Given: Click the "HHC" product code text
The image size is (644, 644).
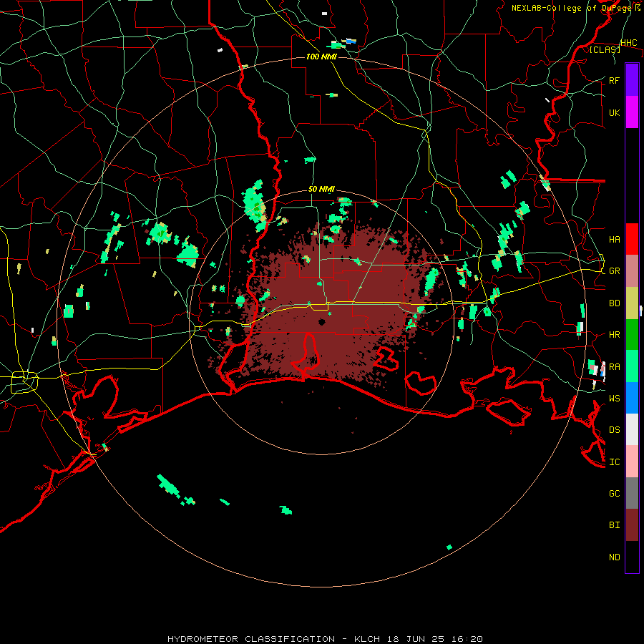Looking at the screenshot, I should (x=628, y=43).
